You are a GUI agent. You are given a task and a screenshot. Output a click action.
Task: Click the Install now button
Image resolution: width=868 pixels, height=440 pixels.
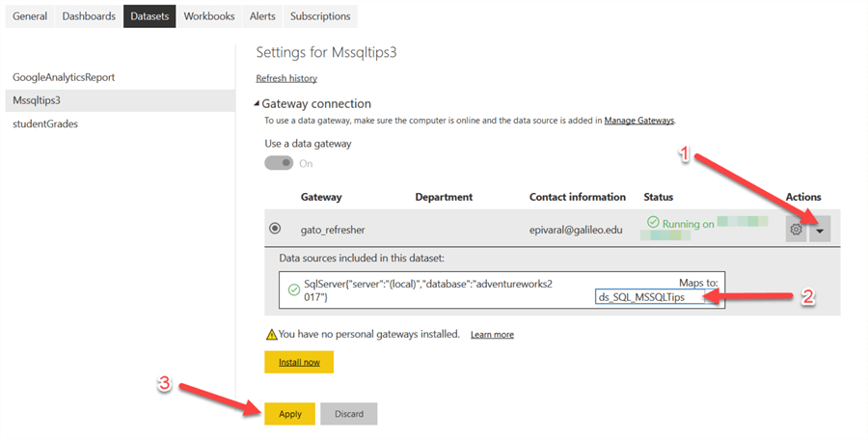click(299, 362)
